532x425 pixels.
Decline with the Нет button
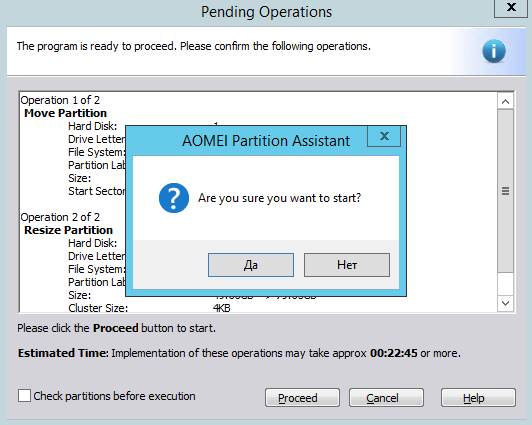tap(347, 265)
